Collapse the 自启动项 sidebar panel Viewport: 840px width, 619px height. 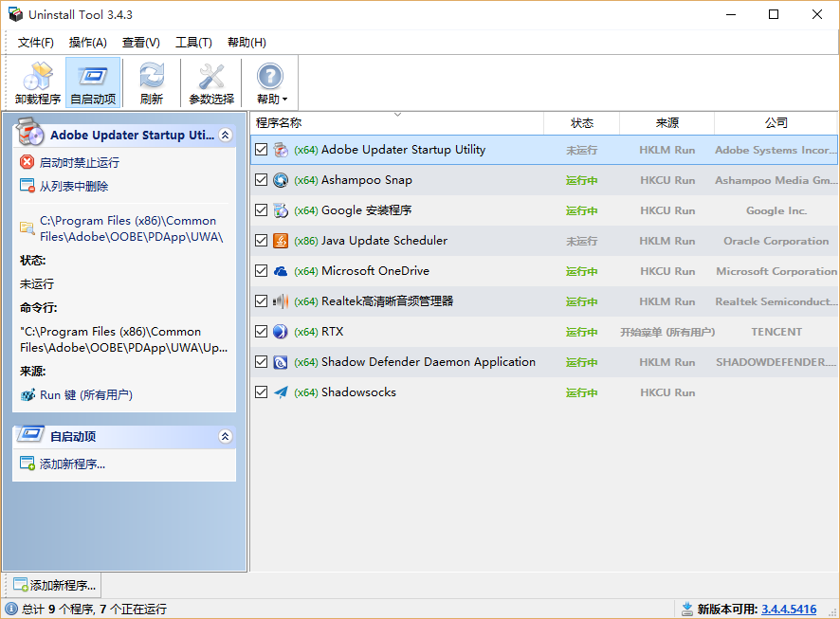(x=226, y=436)
